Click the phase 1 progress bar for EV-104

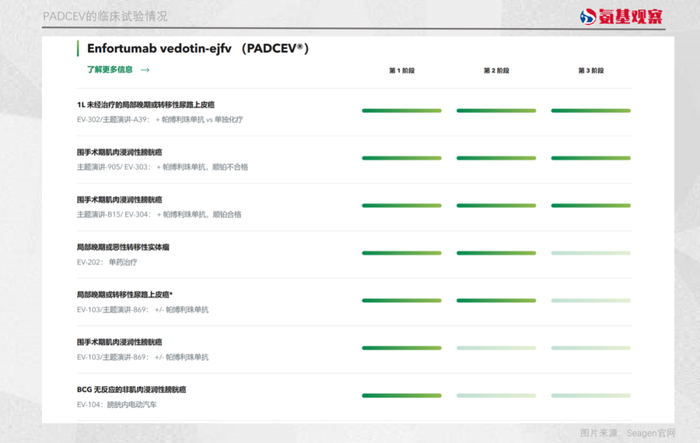(x=402, y=396)
